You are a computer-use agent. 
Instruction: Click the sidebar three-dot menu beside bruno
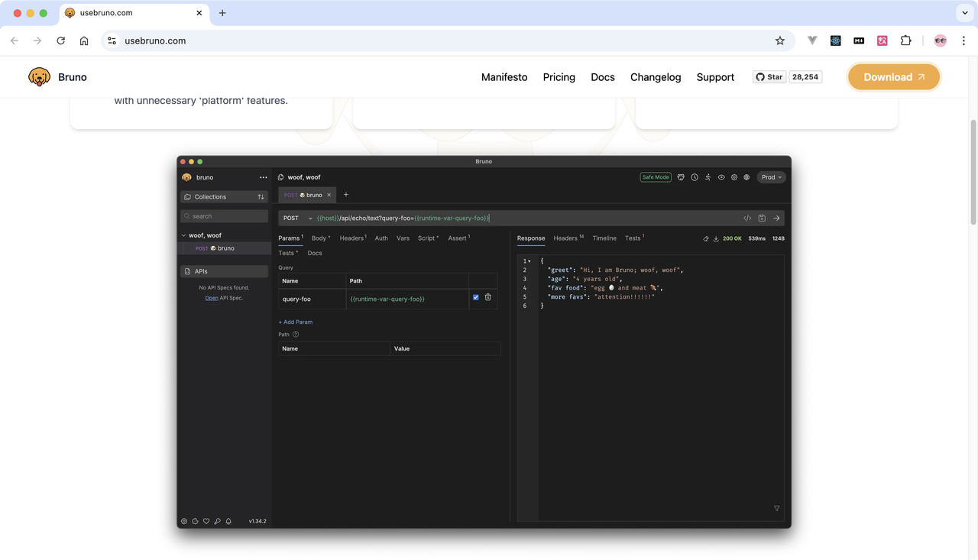pyautogui.click(x=264, y=177)
